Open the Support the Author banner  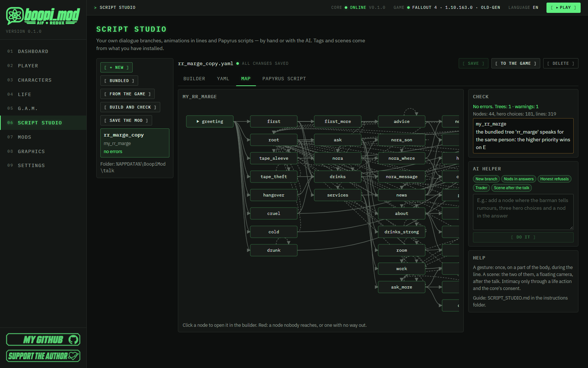pyautogui.click(x=43, y=356)
